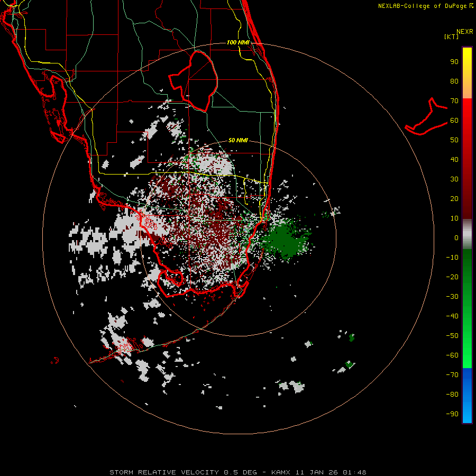476x476 pixels.
Task: Click the 80 value on velocity scale
Action: pyautogui.click(x=454, y=81)
